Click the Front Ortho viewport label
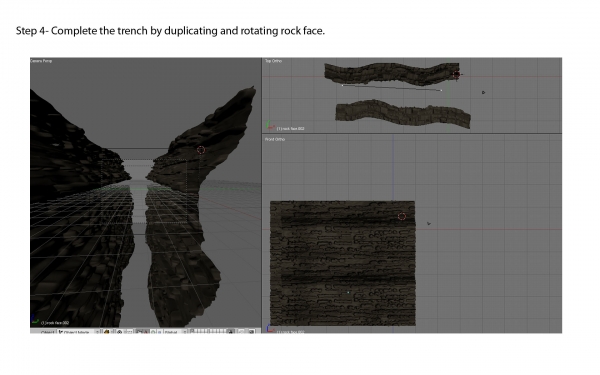This screenshot has height=375, width=600. pos(275,139)
